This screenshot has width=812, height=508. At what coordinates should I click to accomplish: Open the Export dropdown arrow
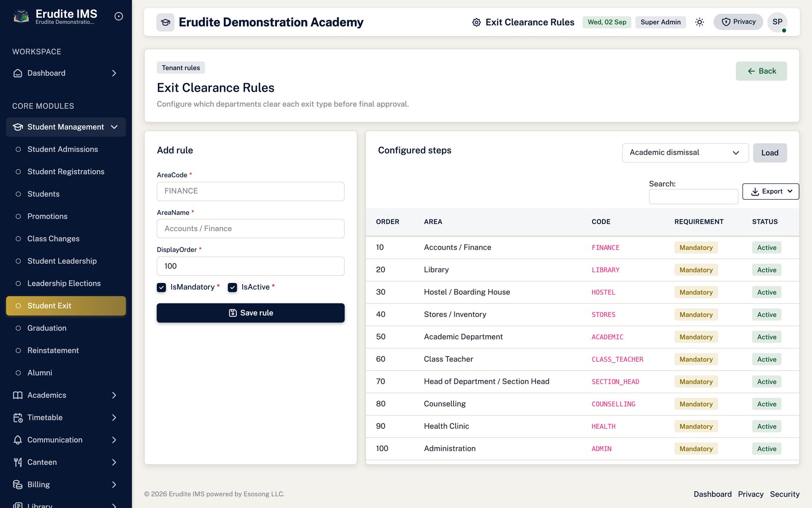pos(790,191)
